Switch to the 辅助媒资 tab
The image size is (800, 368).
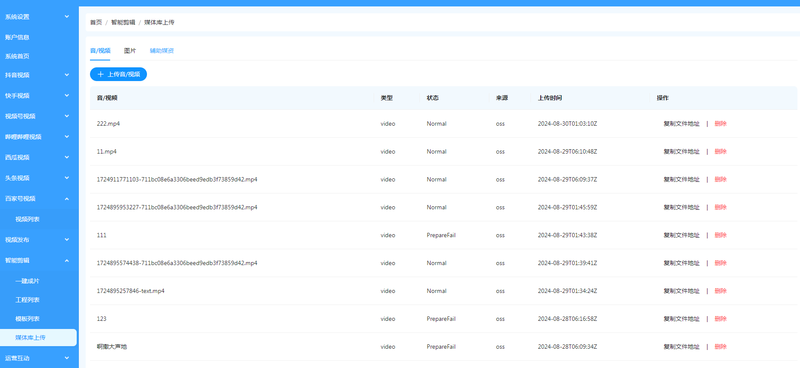click(x=162, y=51)
